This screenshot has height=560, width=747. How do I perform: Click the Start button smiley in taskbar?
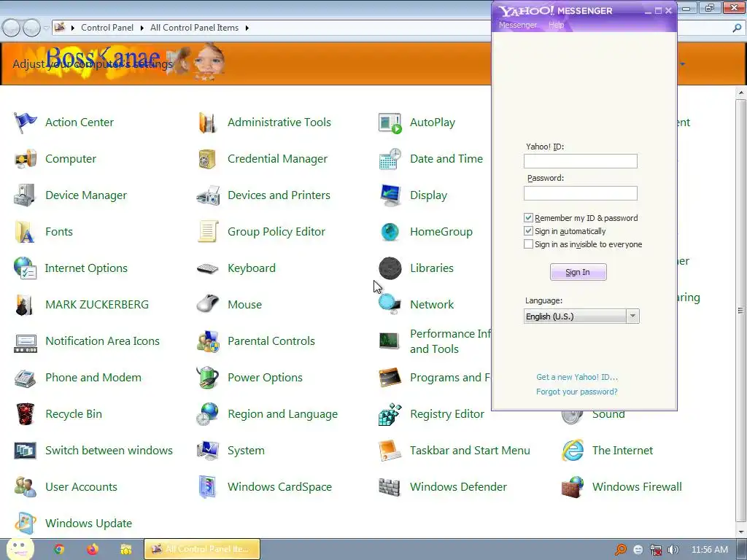click(x=20, y=549)
